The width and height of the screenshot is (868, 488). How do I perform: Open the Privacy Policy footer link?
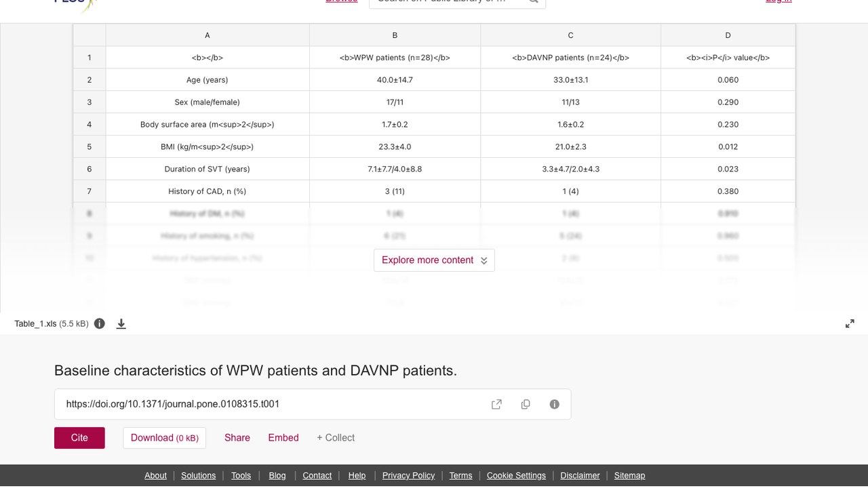coord(408,475)
